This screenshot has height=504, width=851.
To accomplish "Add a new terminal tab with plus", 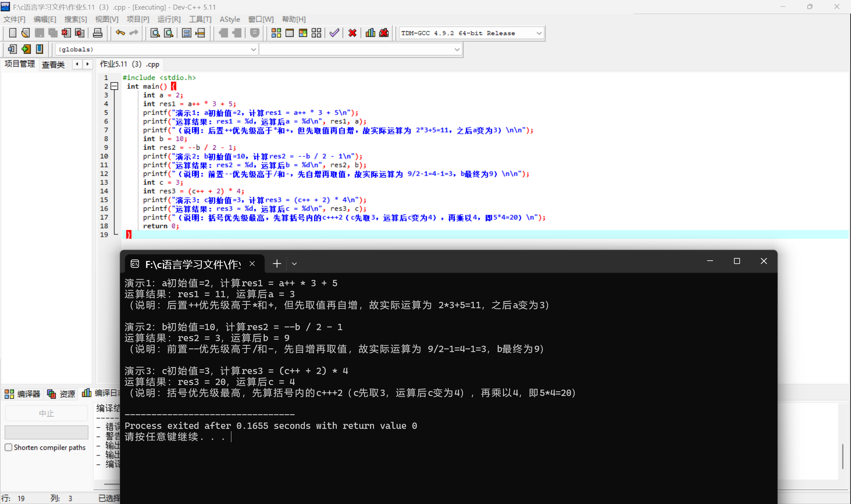I will [x=277, y=264].
